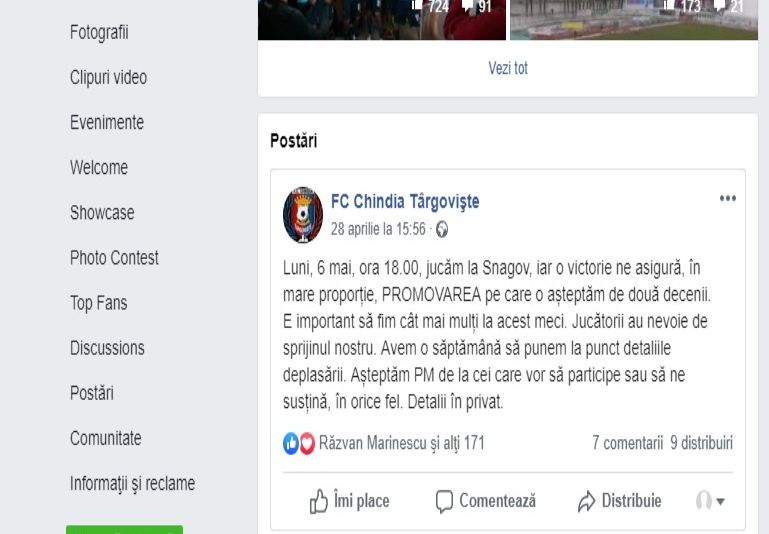Open the photo thumbnail with 724 likes
This screenshot has height=534, width=769.
coord(382,20)
